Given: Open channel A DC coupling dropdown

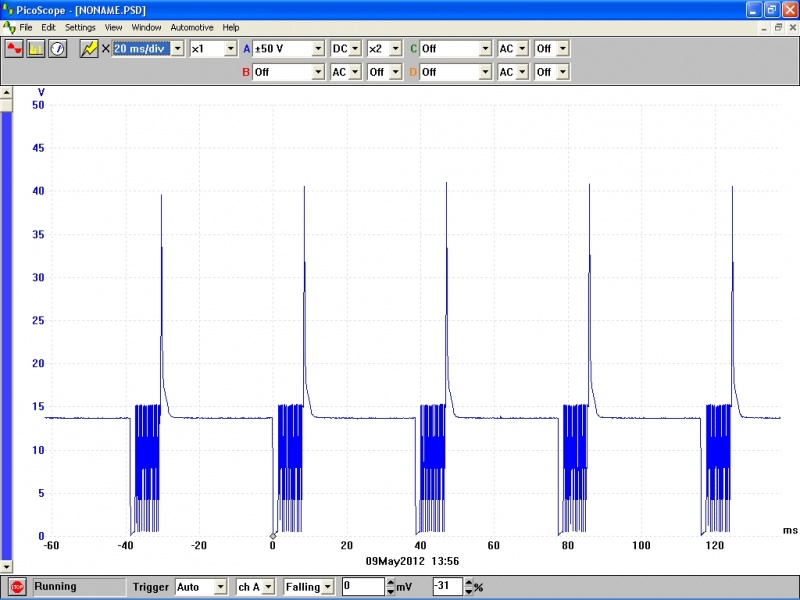Looking at the screenshot, I should (x=356, y=48).
